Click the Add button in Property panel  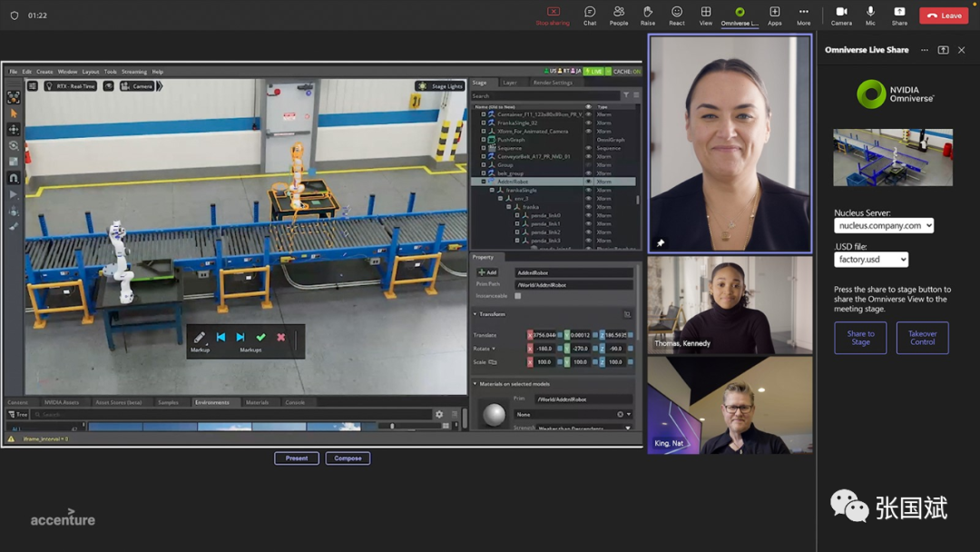(x=487, y=272)
